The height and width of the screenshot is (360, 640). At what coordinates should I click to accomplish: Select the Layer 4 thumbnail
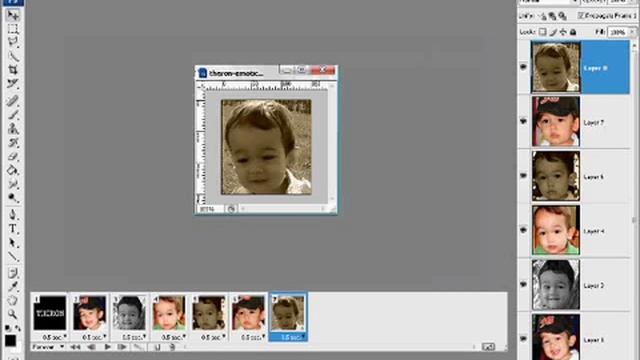click(x=556, y=230)
